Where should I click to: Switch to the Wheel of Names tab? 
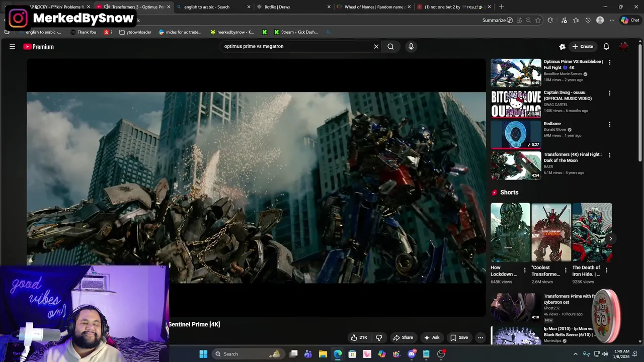point(374,7)
